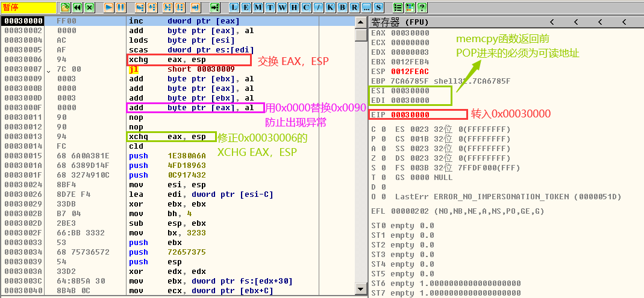Show the Memory map via M button
The image size is (644, 298).
258,8
